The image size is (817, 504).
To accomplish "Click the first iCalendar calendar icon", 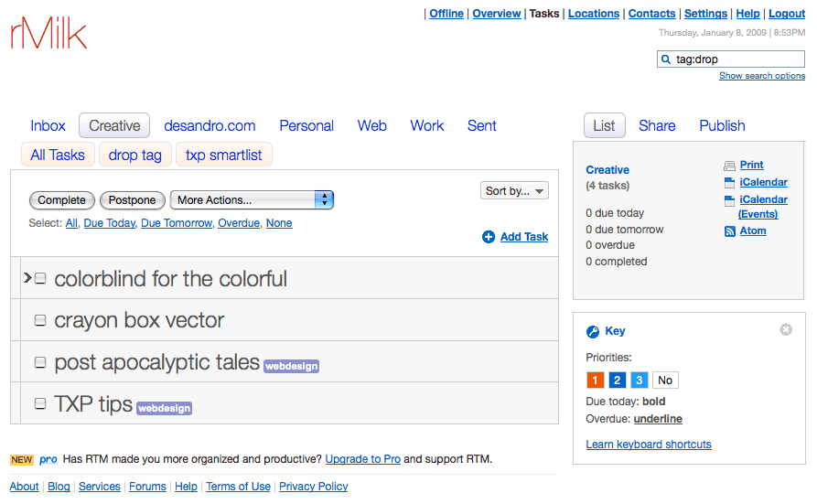I will [729, 183].
